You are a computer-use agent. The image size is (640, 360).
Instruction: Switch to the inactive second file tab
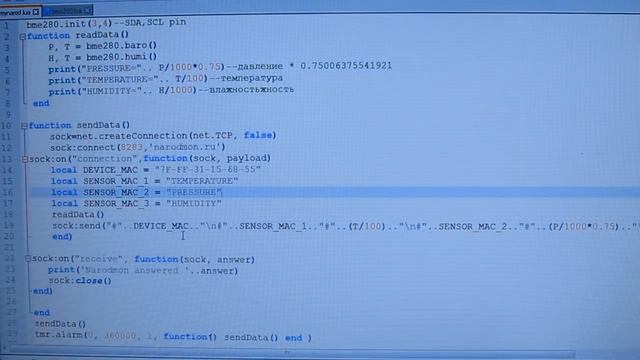point(68,11)
